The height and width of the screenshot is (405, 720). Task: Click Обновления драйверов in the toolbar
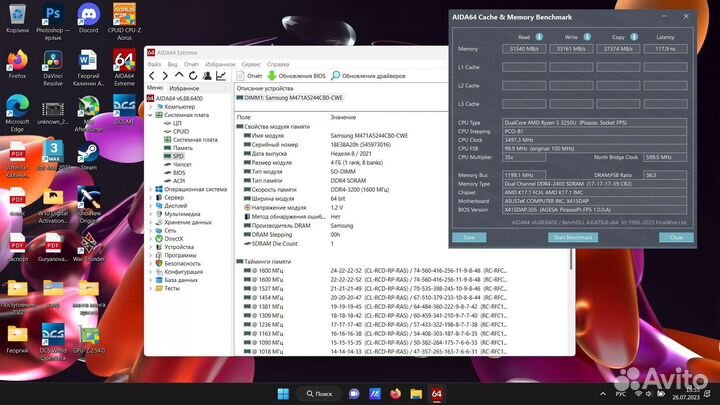368,76
